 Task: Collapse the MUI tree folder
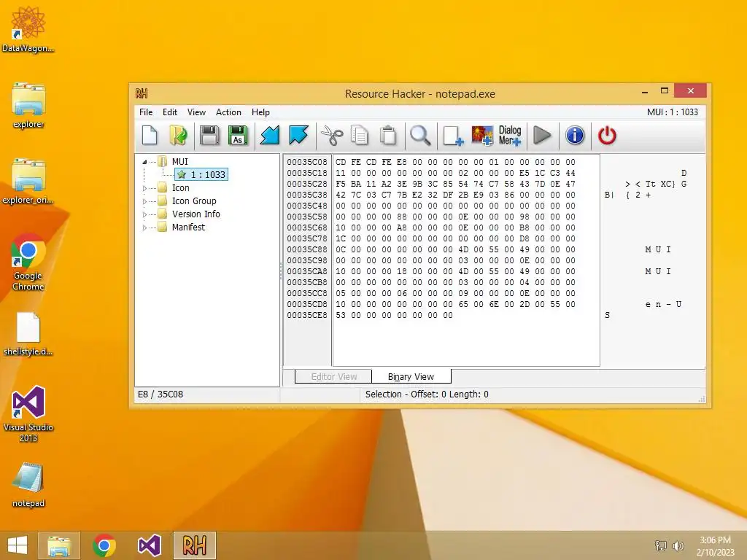[x=144, y=162]
